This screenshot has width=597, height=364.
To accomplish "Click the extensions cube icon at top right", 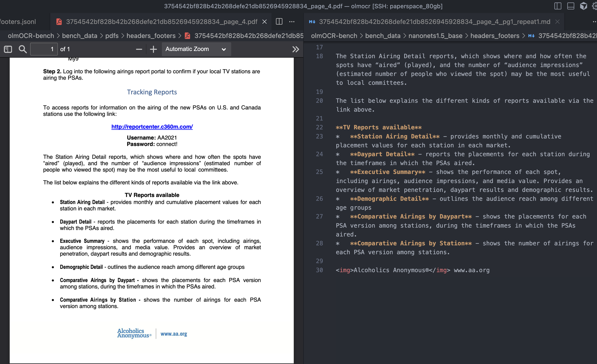I will tap(583, 6).
